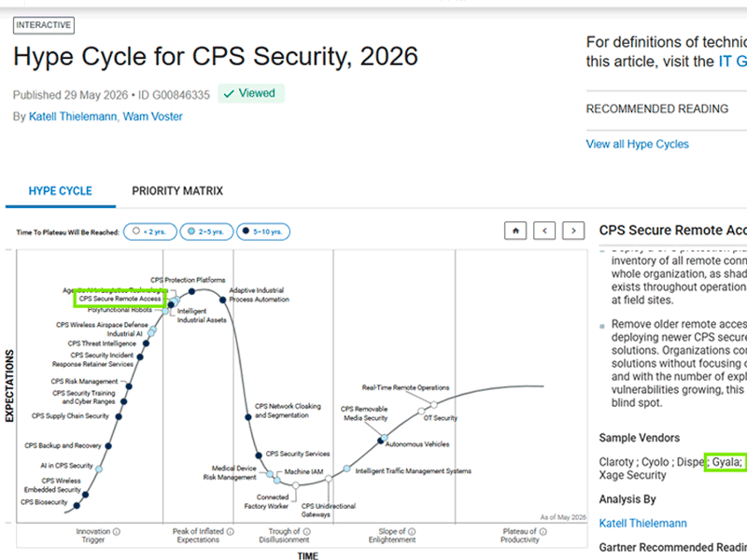This screenshot has height=560, width=747.
Task: Click the CPS Secure Remote Access label
Action: click(x=120, y=299)
